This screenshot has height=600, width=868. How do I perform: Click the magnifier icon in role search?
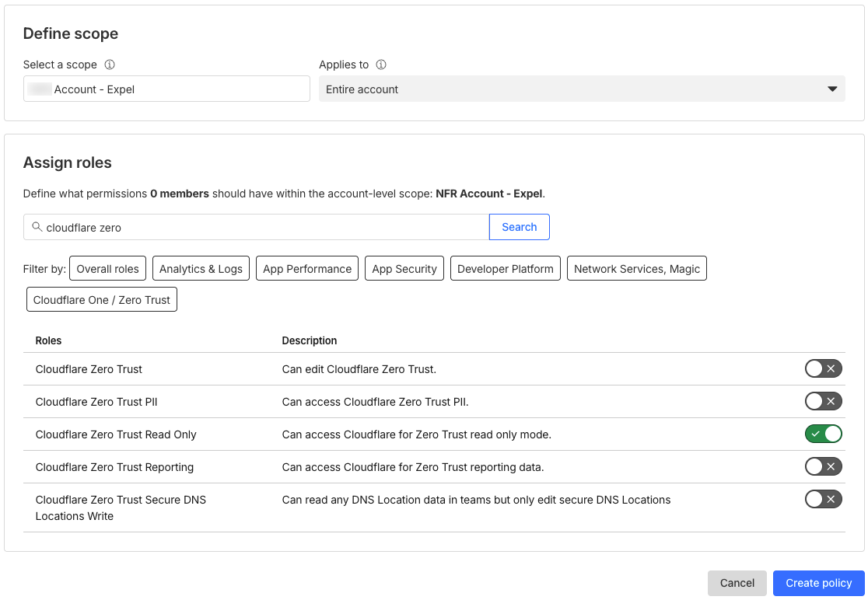pos(37,227)
